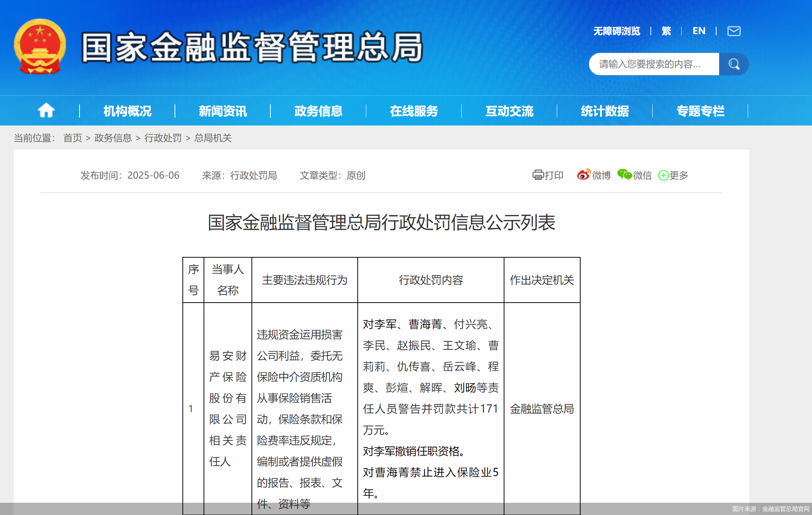The width and height of the screenshot is (812, 515).
Task: Click the 微信 share label
Action: click(x=642, y=175)
